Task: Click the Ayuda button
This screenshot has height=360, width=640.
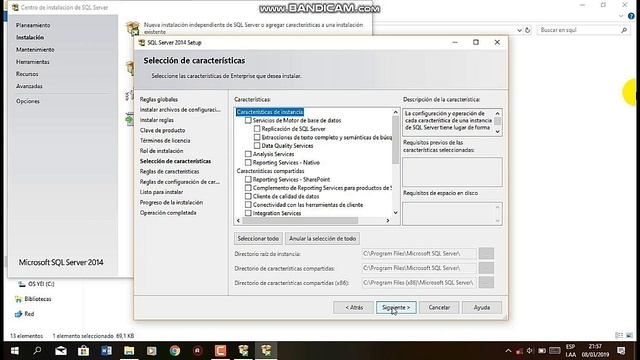Action: pyautogui.click(x=482, y=307)
